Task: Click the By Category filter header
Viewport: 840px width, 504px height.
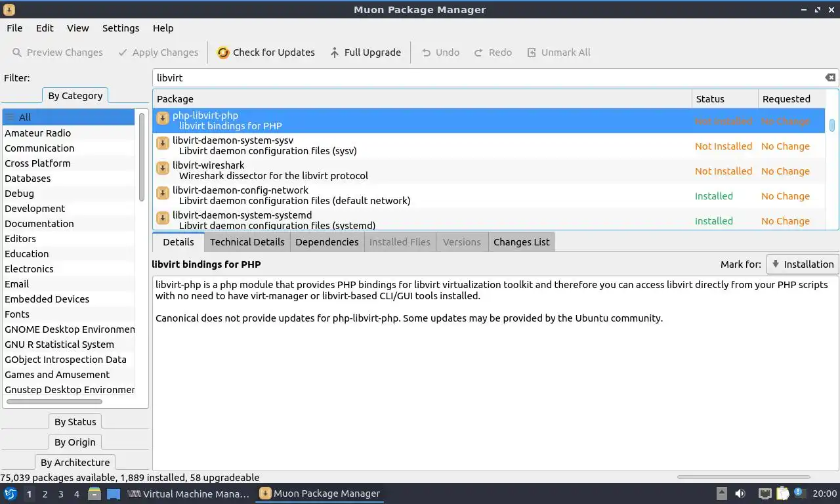Action: (75, 96)
